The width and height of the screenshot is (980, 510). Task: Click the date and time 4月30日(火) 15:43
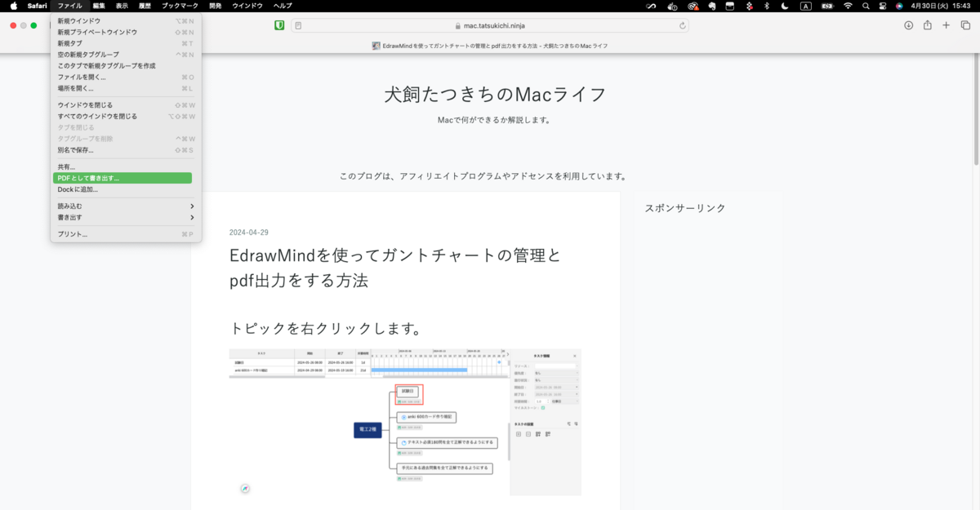pyautogui.click(x=941, y=6)
